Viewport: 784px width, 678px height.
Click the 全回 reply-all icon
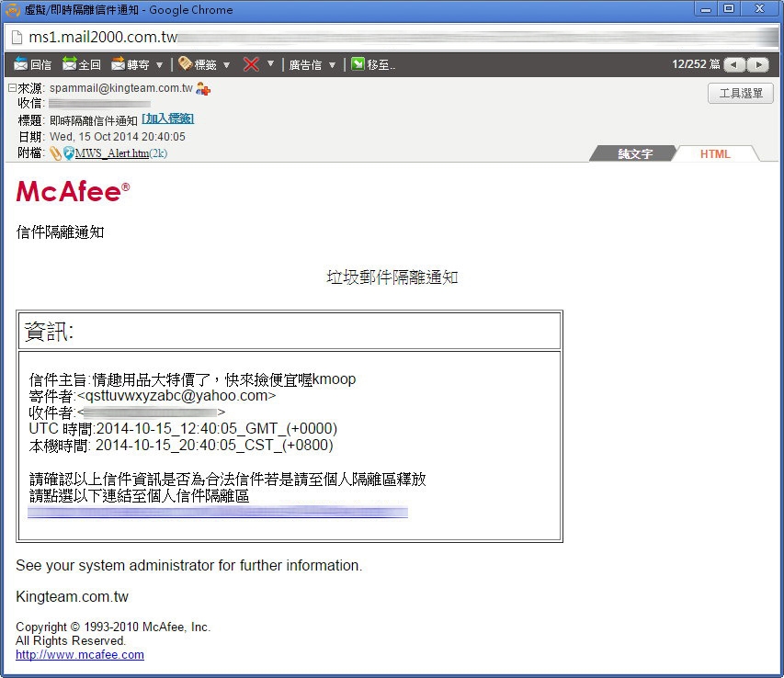(69, 64)
